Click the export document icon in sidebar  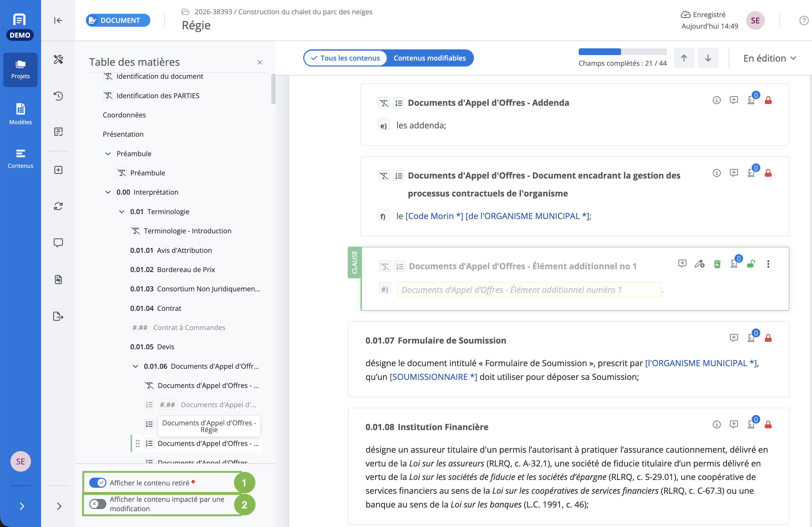[58, 316]
